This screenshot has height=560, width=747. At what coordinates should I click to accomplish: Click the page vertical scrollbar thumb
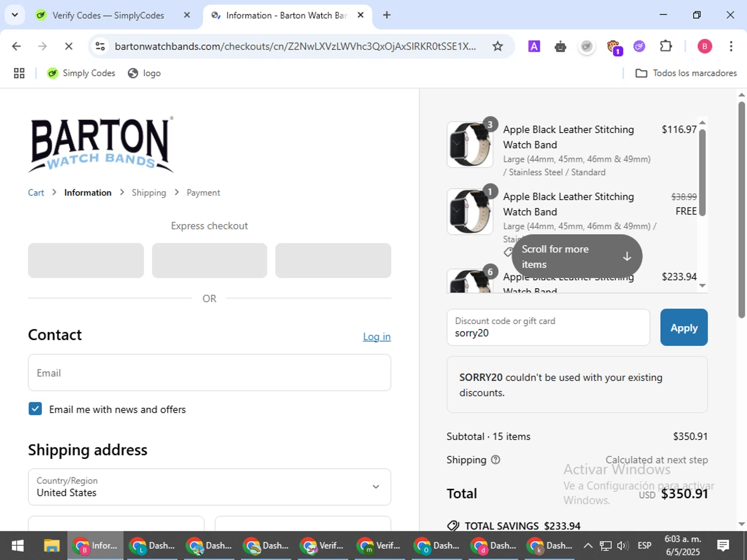742,209
